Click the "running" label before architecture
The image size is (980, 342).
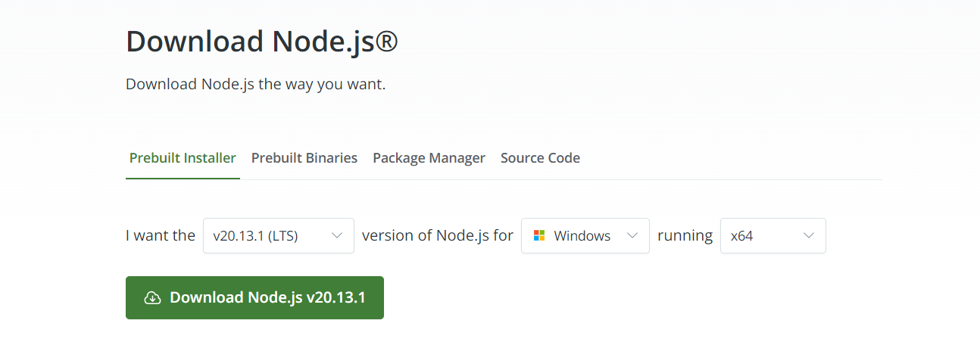point(685,235)
